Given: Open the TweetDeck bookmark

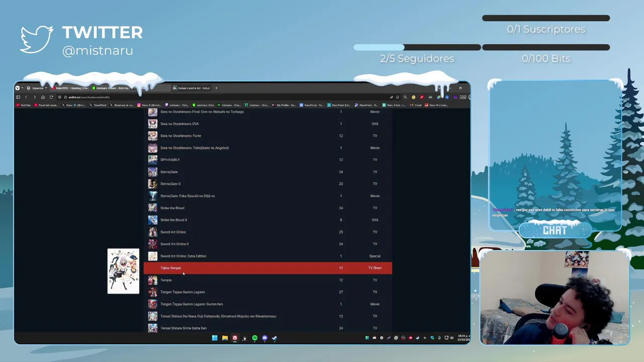Looking at the screenshot, I should point(98,105).
